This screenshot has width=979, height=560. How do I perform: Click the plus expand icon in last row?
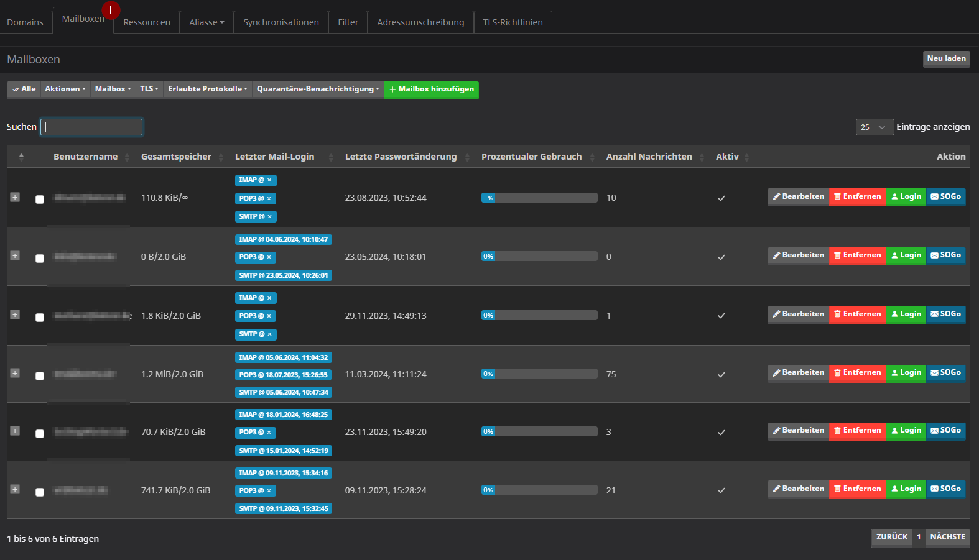pyautogui.click(x=15, y=489)
